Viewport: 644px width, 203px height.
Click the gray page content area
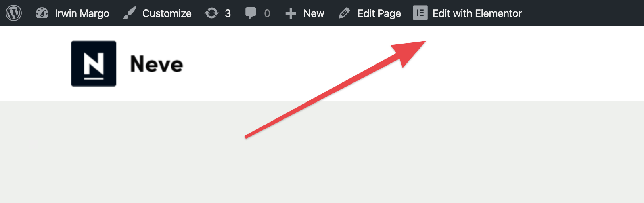pos(322,152)
